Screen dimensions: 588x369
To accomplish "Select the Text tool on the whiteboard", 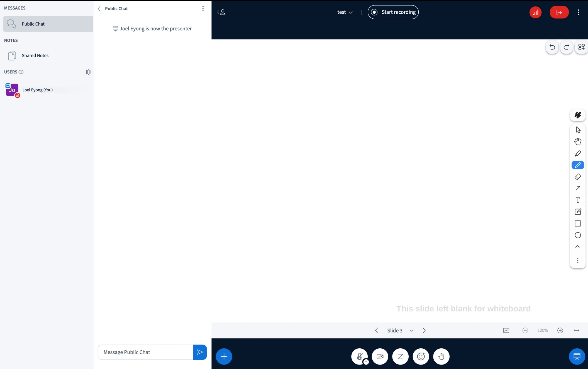I will coord(578,200).
